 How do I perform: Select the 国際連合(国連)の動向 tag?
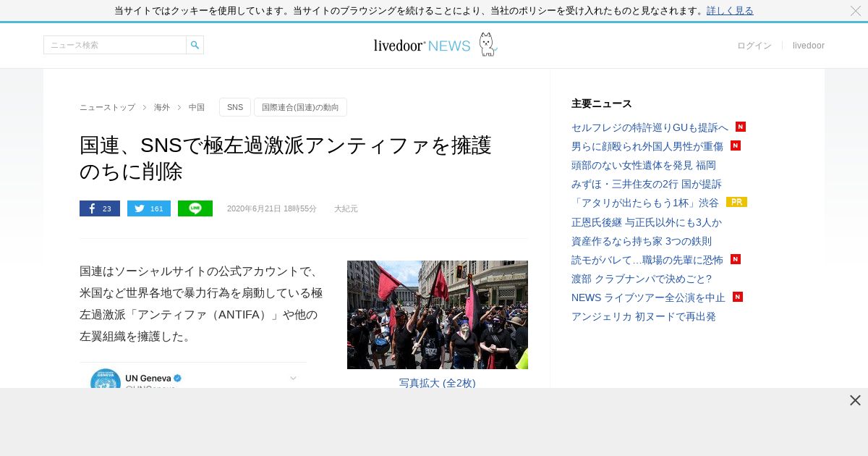(300, 107)
